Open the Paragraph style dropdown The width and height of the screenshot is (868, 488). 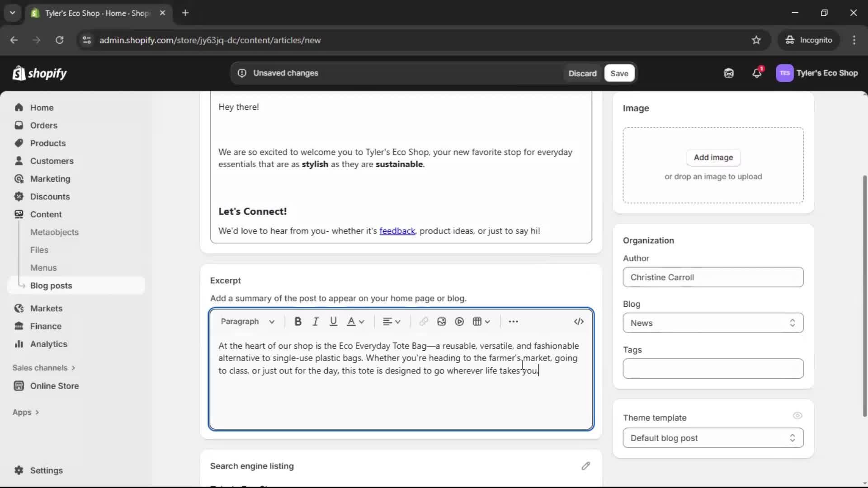pyautogui.click(x=248, y=321)
